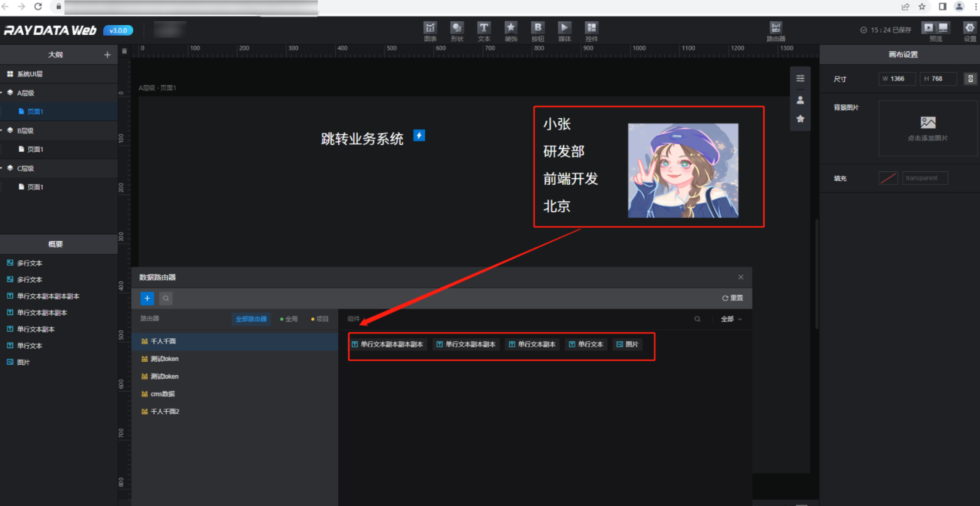Select the 全部路由器 tab
This screenshot has height=506, width=980.
pyautogui.click(x=251, y=319)
